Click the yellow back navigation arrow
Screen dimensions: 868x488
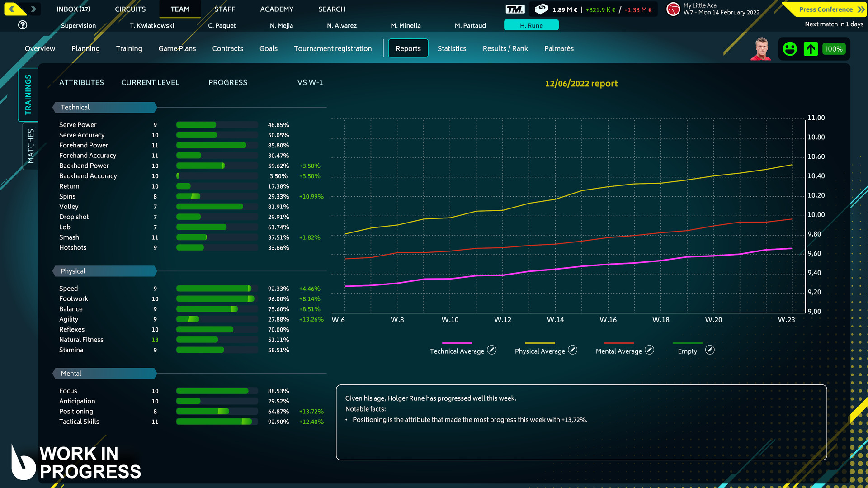(x=13, y=9)
